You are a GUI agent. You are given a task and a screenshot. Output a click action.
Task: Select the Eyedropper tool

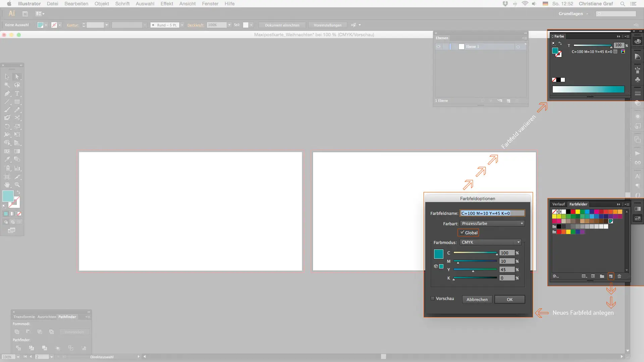(x=7, y=160)
